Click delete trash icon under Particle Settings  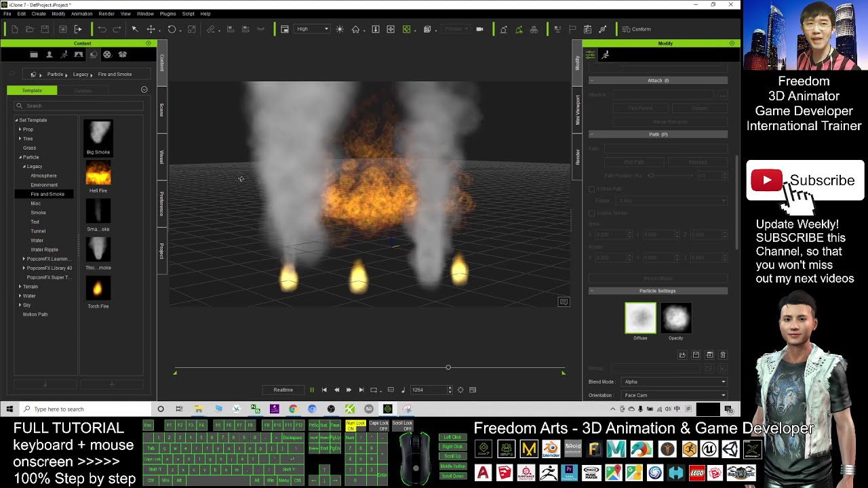723,354
